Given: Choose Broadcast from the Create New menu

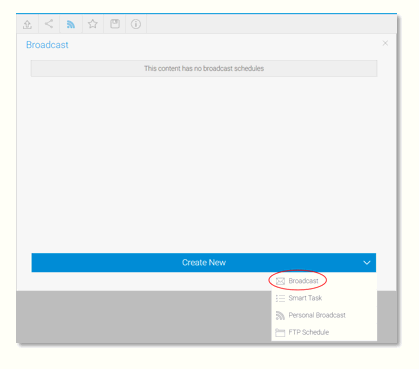Looking at the screenshot, I should (303, 281).
